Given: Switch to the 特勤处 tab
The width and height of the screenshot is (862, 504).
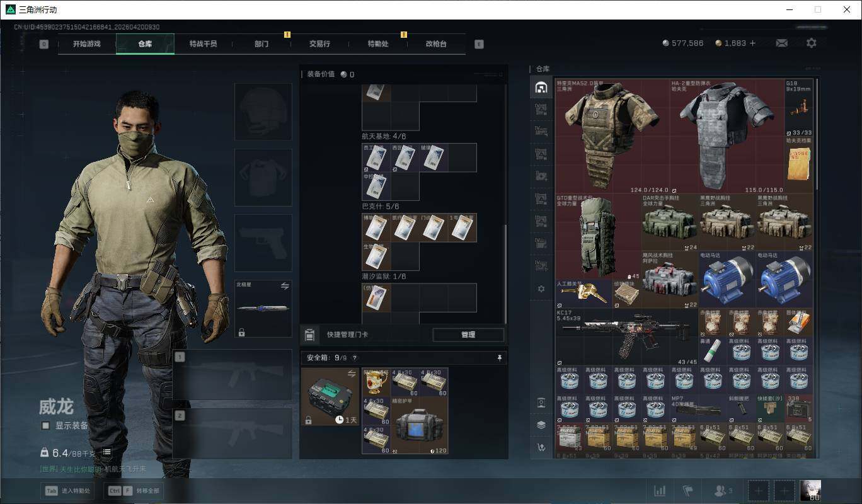Looking at the screenshot, I should coord(378,44).
